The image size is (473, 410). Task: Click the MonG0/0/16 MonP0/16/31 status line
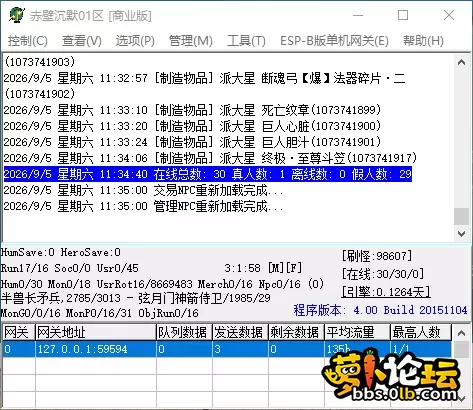pyautogui.click(x=99, y=313)
